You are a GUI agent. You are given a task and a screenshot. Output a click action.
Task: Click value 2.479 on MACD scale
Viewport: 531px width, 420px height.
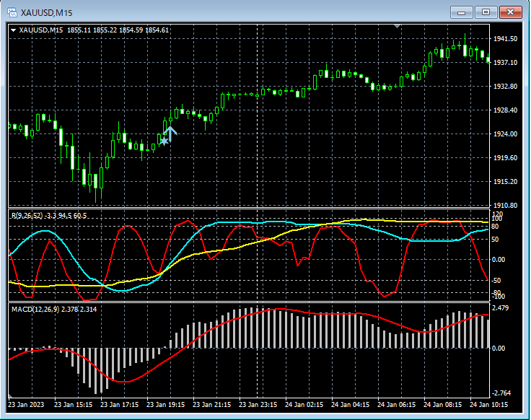tap(501, 308)
